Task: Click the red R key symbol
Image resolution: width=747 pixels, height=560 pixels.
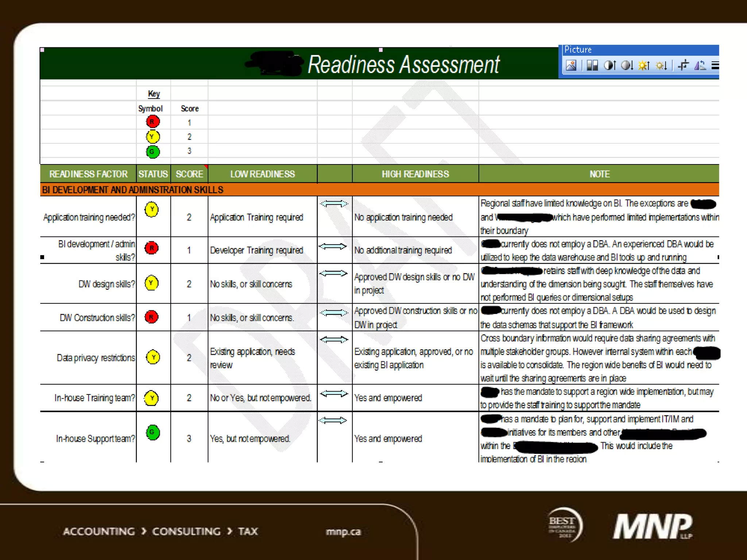Action: click(x=153, y=122)
